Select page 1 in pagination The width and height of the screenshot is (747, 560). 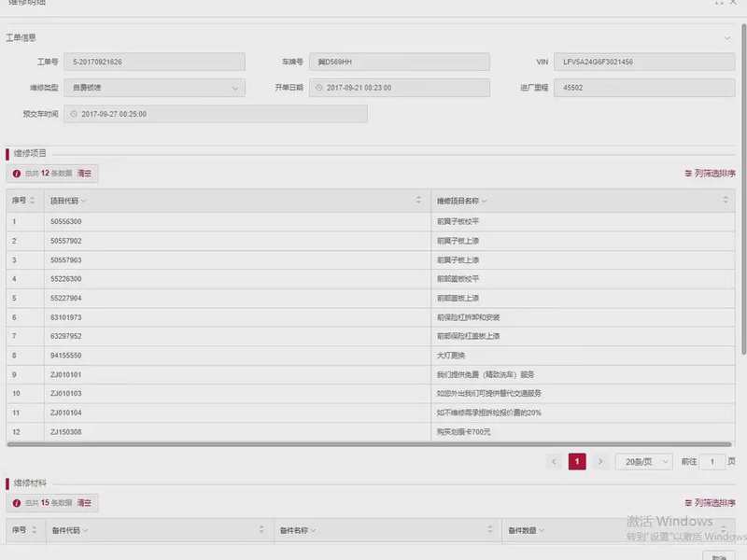tap(577, 462)
